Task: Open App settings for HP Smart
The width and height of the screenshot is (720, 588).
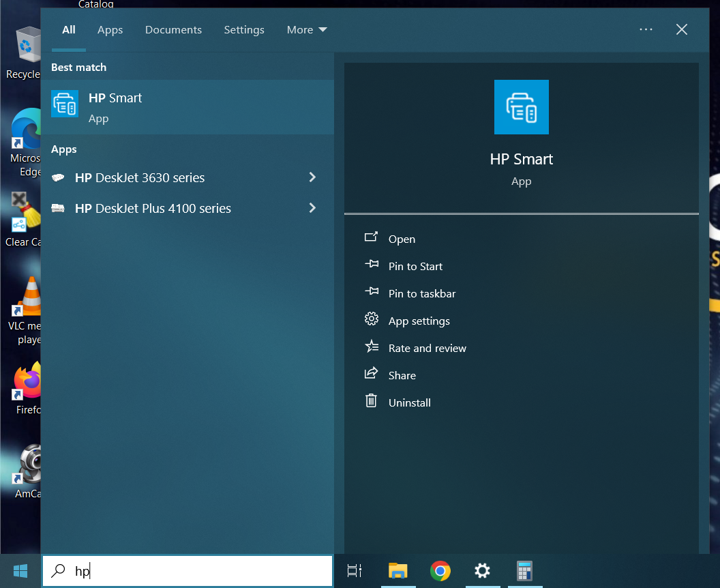Action: click(x=419, y=321)
